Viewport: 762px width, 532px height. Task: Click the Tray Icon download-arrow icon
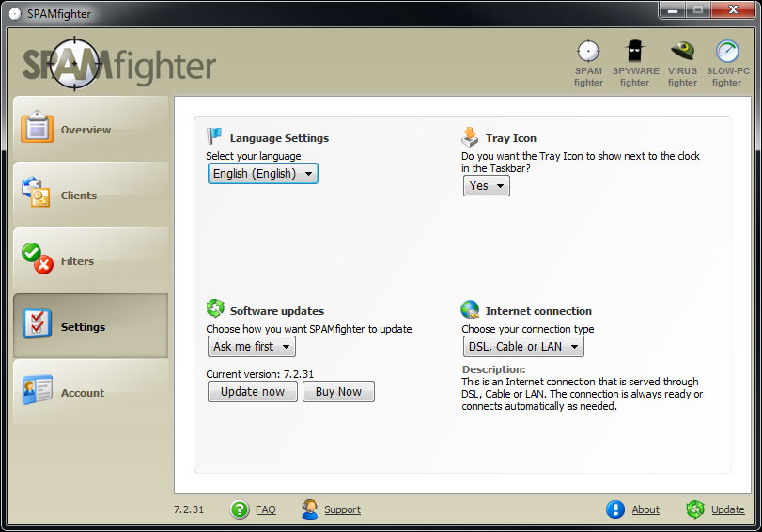click(470, 136)
